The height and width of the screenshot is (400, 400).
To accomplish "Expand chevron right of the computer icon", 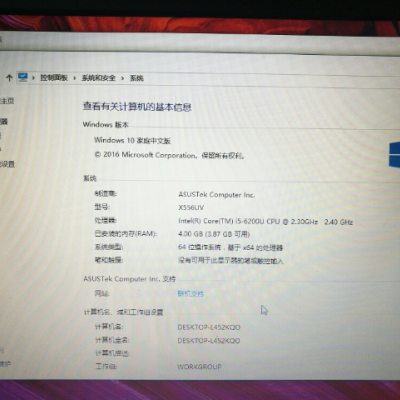I will (x=33, y=78).
